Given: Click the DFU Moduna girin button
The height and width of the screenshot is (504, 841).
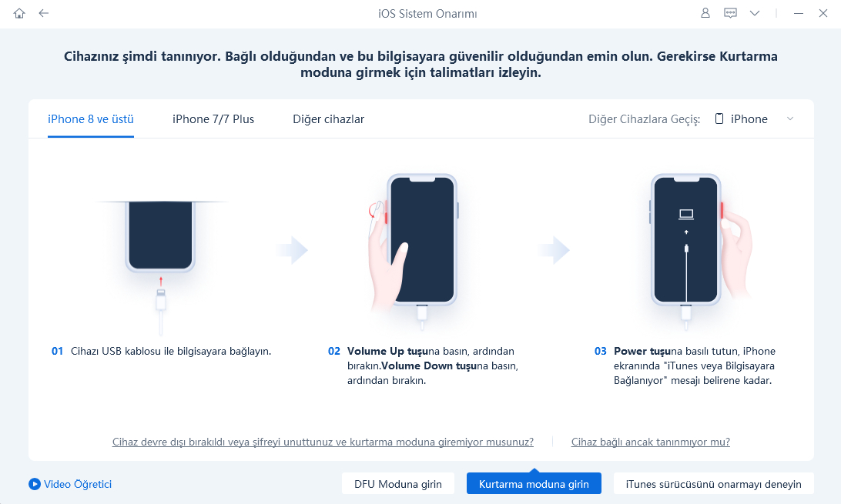Looking at the screenshot, I should tap(398, 484).
